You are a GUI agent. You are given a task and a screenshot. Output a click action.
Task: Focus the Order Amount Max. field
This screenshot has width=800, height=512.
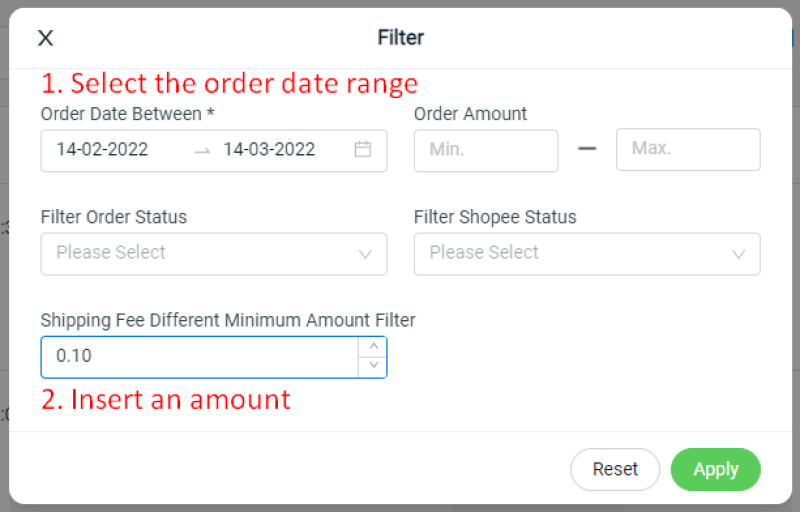688,149
